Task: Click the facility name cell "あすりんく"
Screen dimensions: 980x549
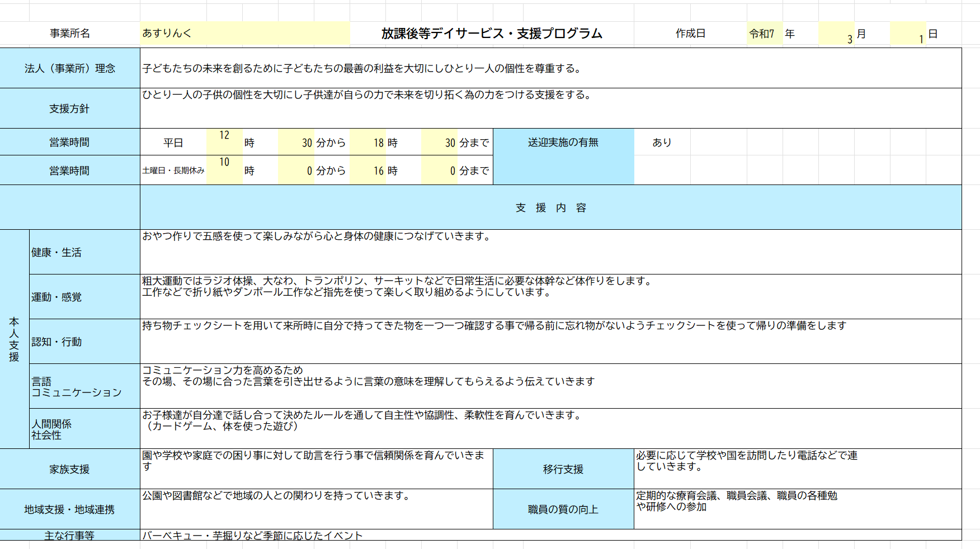Action: click(244, 34)
